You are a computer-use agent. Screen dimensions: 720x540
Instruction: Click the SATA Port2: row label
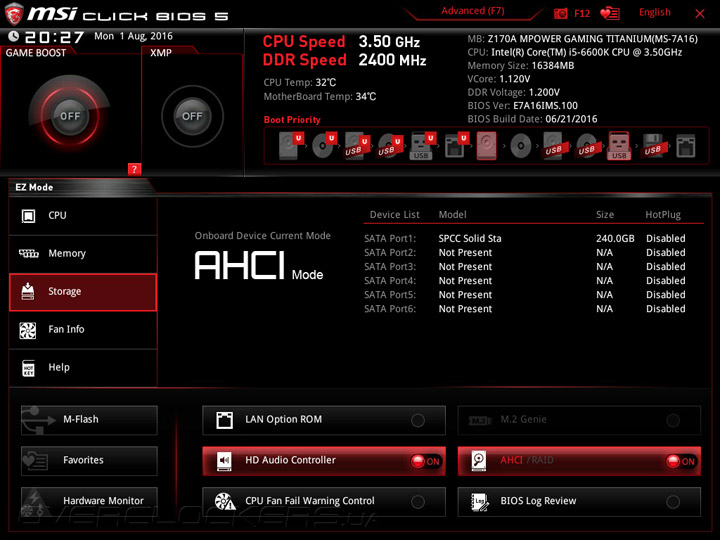[390, 253]
